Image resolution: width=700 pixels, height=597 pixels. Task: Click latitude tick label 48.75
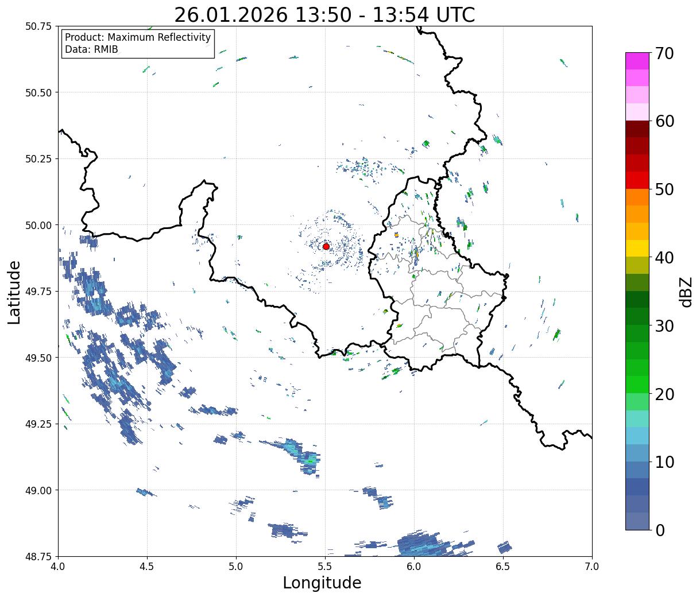click(38, 556)
